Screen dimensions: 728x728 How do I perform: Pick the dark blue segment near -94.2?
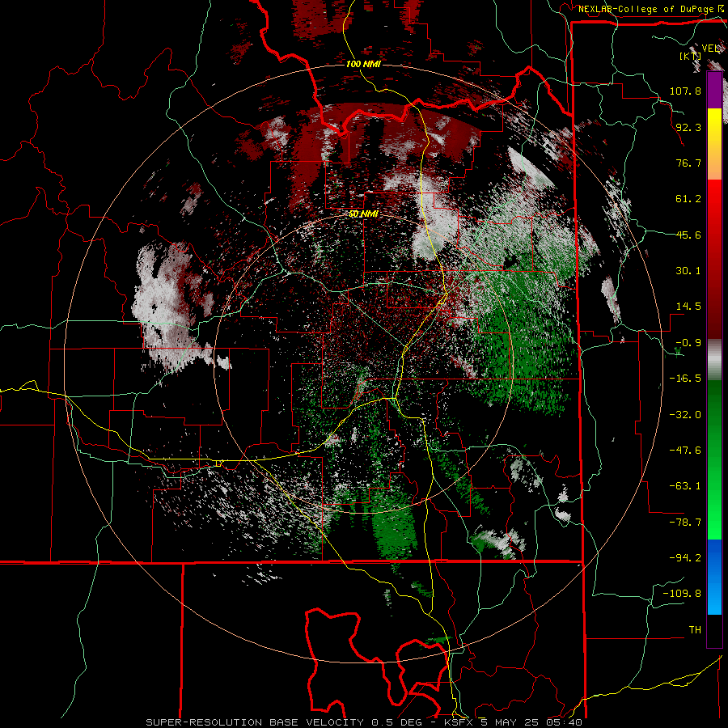coord(714,557)
